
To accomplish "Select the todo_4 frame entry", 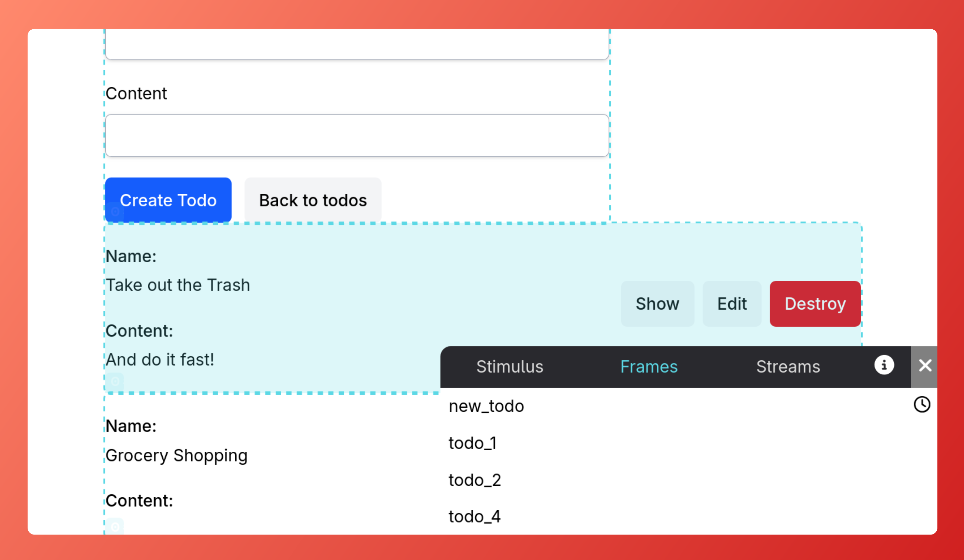I will click(x=475, y=516).
